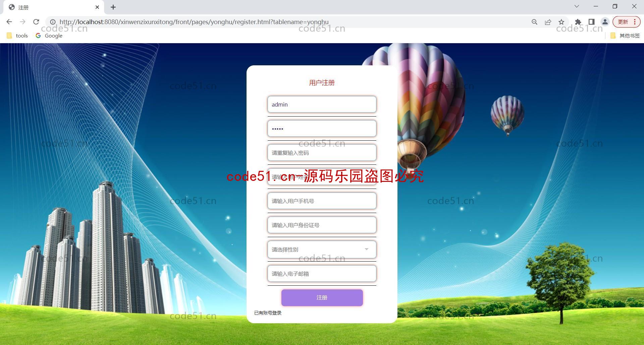The width and height of the screenshot is (644, 345).
Task: Click the 请输入用户手机号 field
Action: tap(322, 201)
